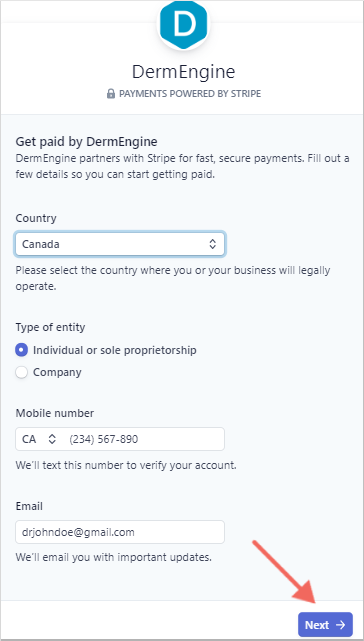364x641 pixels.
Task: Click the chevron next to CA code
Action: (52, 439)
